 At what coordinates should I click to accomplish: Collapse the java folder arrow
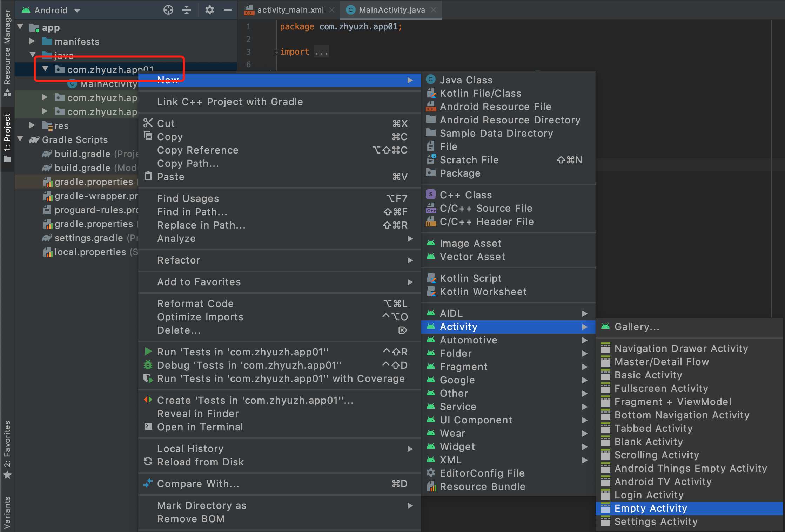pyautogui.click(x=33, y=55)
